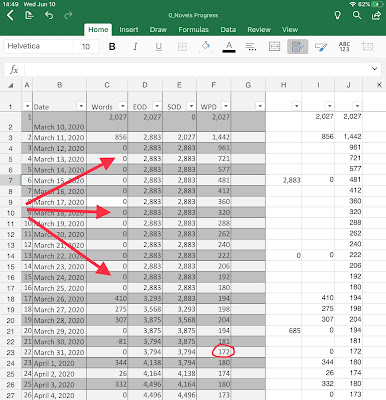
Task: Switch to the Insert tab
Action: click(x=129, y=30)
